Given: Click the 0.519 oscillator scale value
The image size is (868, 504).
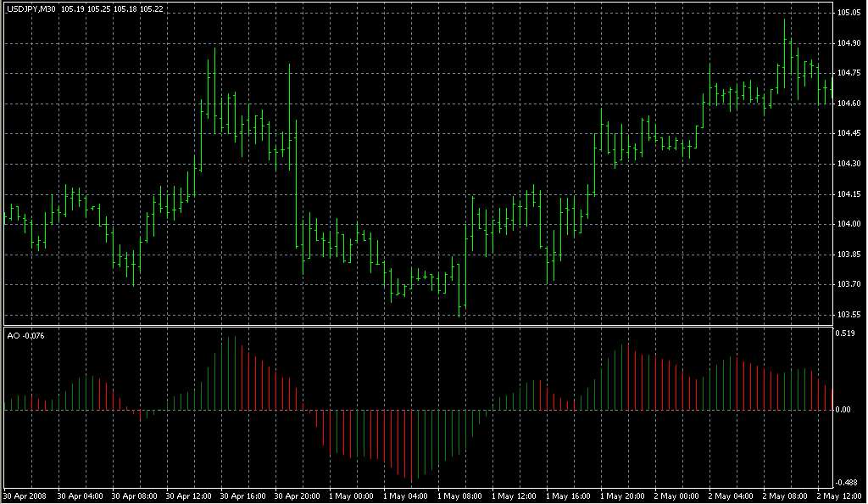Looking at the screenshot, I should tap(845, 333).
